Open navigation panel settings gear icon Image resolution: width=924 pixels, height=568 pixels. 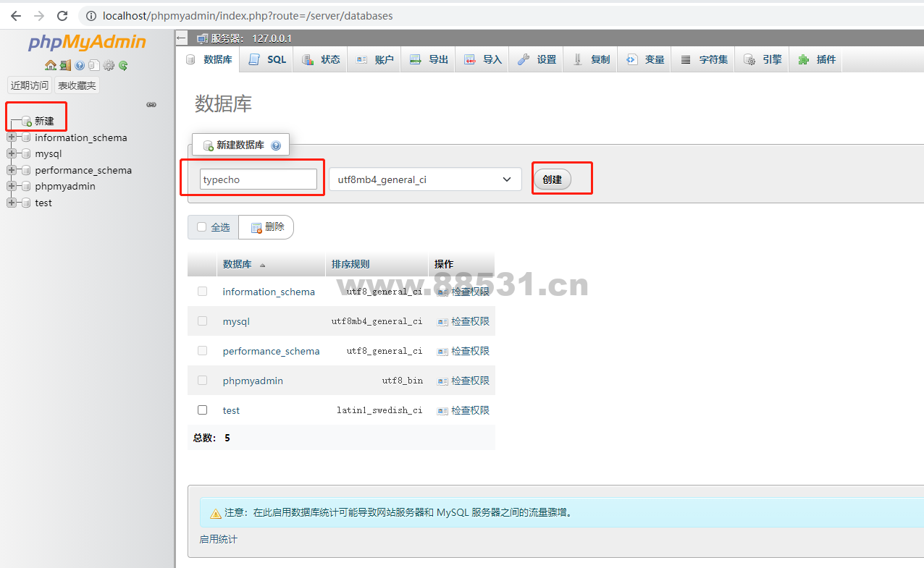(x=109, y=65)
